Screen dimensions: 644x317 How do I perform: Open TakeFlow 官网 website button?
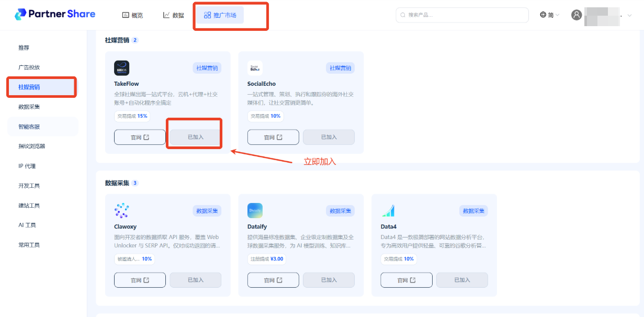(140, 137)
